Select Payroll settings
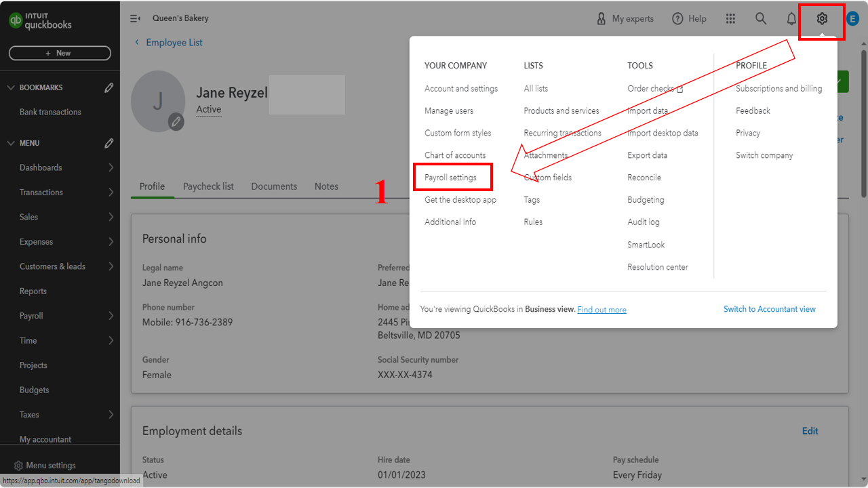Screen dimensions: 868x488 coord(450,178)
